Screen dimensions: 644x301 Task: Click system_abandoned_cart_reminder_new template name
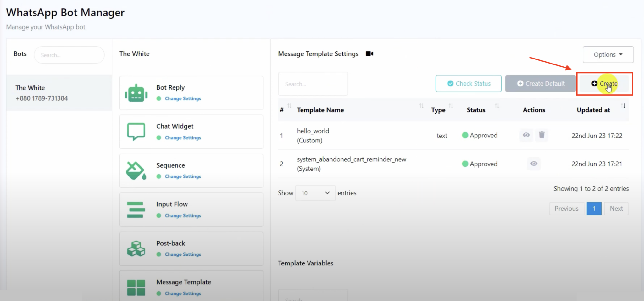(352, 164)
